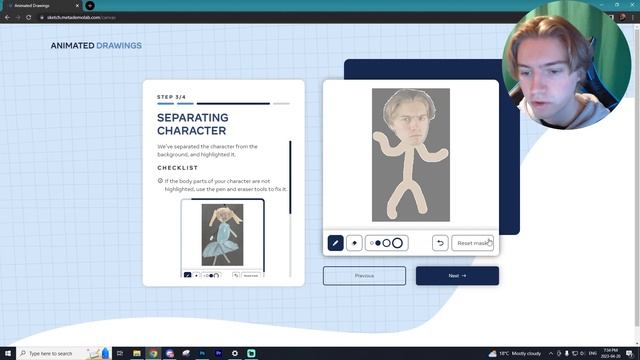Close the Animated Drawings browser tab

click(77, 6)
